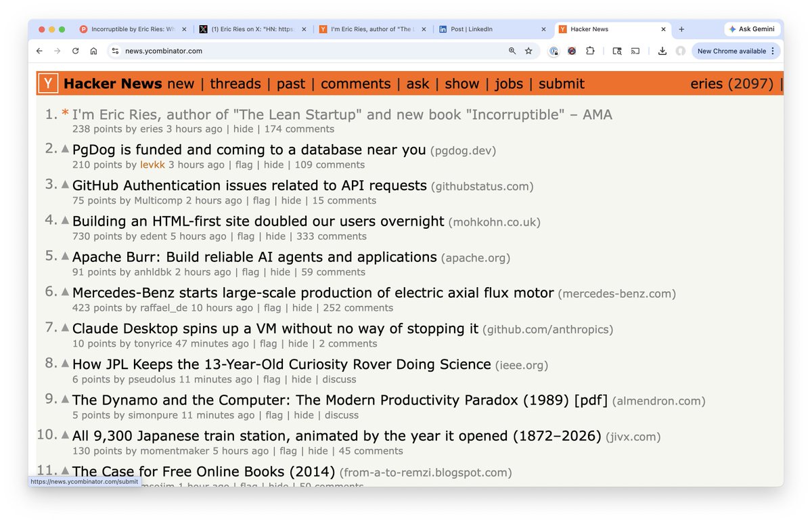This screenshot has height=524, width=812.
Task: Open Chrome three-dot menu
Action: pos(773,51)
